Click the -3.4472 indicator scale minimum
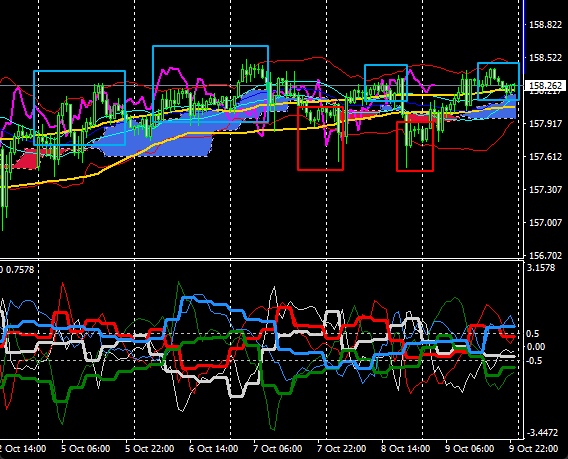This screenshot has width=568, height=459. pyautogui.click(x=542, y=433)
